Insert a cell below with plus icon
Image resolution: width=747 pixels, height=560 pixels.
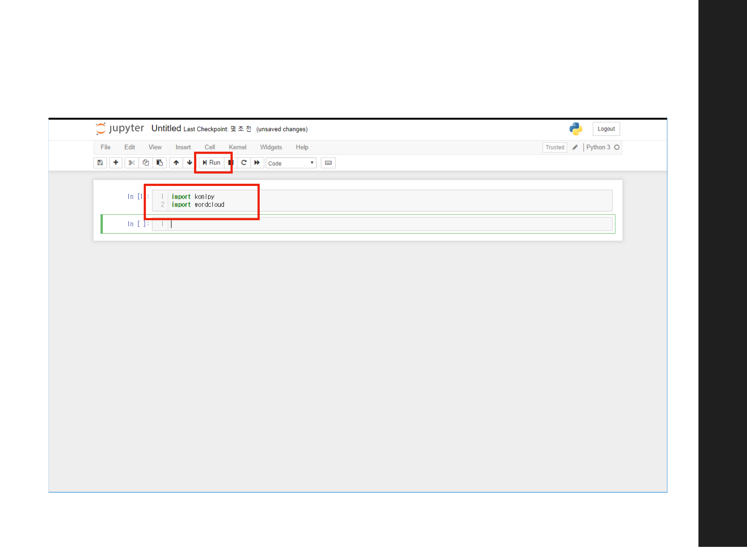(116, 163)
